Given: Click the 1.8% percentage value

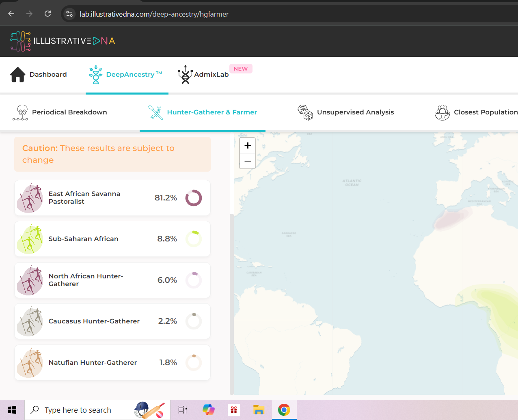Looking at the screenshot, I should 168,363.
